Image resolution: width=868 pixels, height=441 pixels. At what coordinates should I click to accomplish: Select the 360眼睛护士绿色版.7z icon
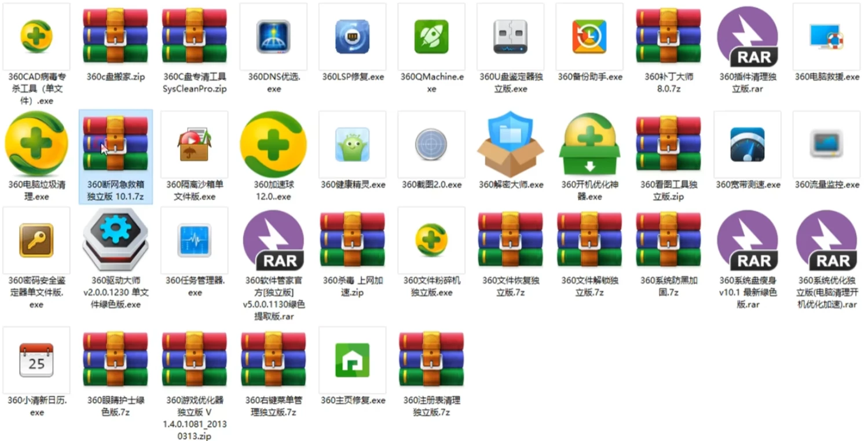115,360
